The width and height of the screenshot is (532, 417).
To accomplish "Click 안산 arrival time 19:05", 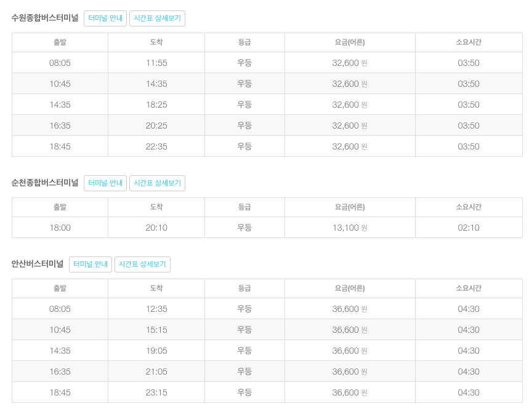I will click(156, 351).
